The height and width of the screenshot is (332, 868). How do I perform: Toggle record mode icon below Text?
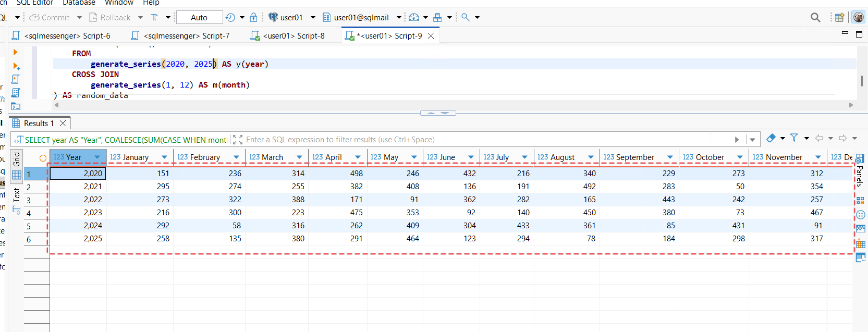pyautogui.click(x=17, y=211)
